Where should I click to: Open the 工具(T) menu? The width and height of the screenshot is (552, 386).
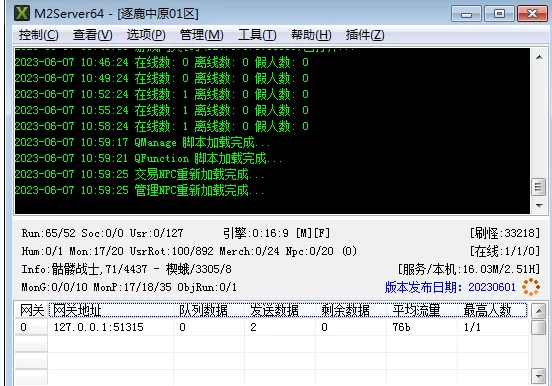pos(257,35)
